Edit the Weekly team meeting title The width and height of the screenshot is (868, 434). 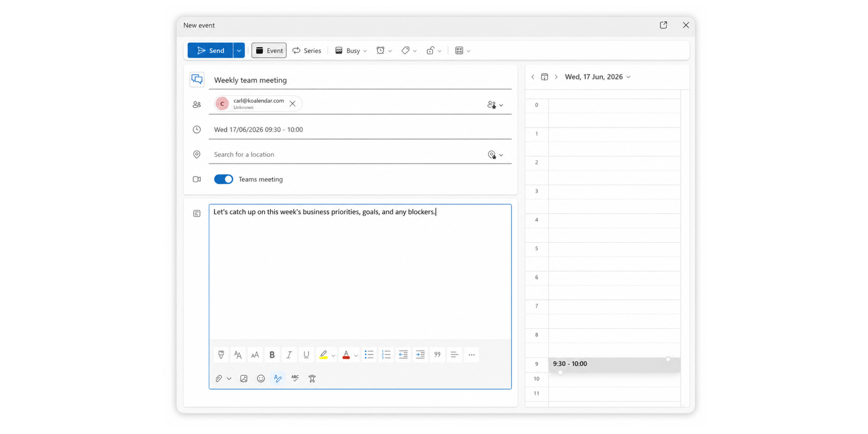(360, 80)
